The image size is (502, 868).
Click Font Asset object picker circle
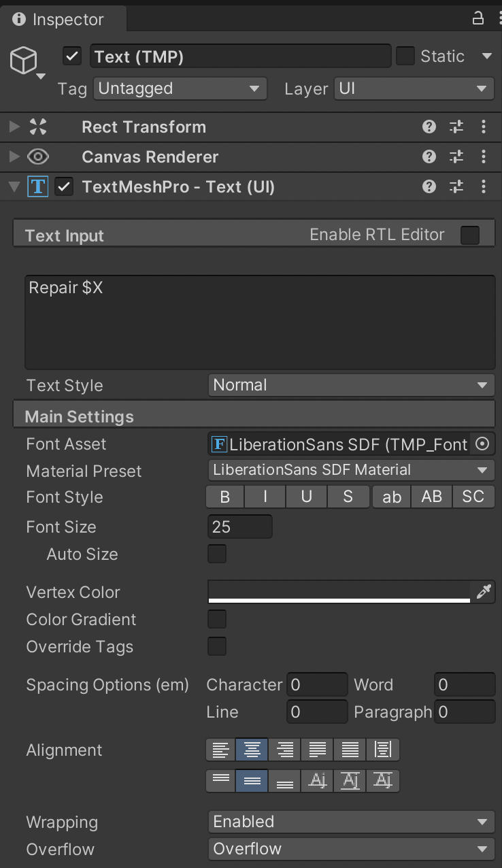[x=482, y=444]
